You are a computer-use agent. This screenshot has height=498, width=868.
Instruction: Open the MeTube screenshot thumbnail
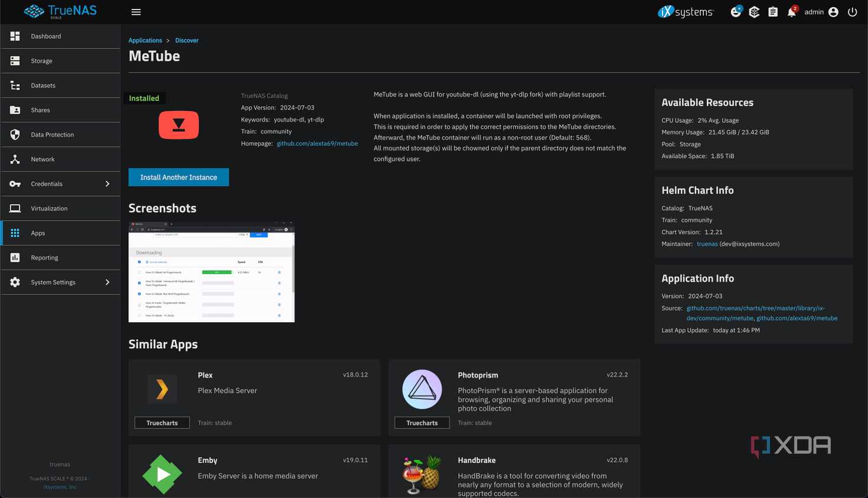point(211,272)
